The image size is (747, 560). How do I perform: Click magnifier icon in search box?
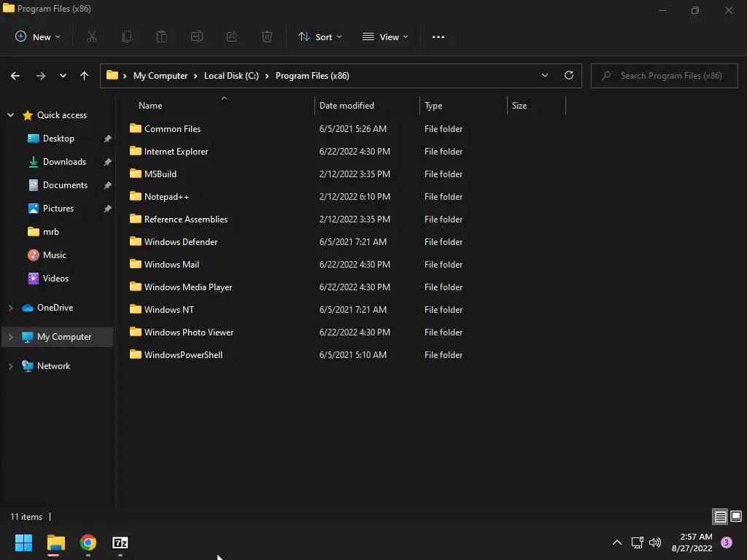coord(606,76)
